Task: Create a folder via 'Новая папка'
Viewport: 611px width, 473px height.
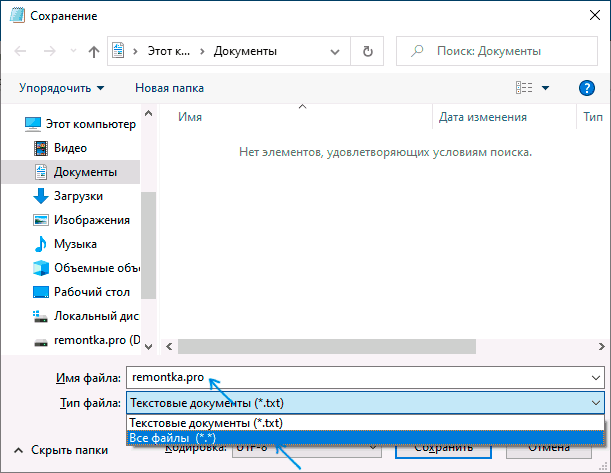Action: point(170,88)
